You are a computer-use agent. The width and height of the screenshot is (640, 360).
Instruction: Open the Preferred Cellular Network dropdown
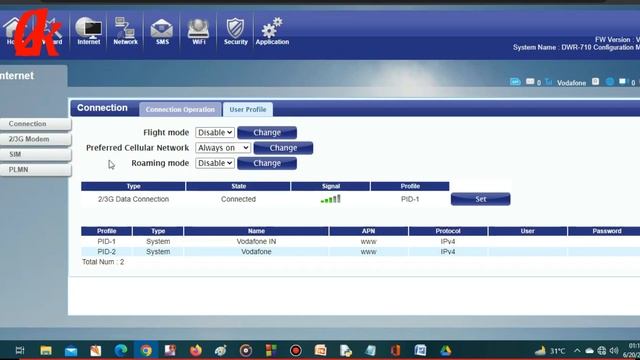223,148
